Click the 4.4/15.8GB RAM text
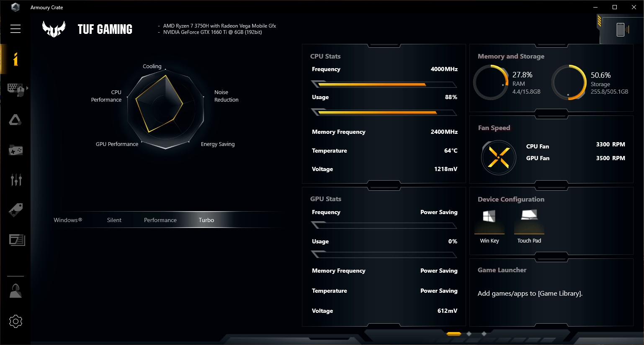The image size is (644, 345). pos(526,92)
